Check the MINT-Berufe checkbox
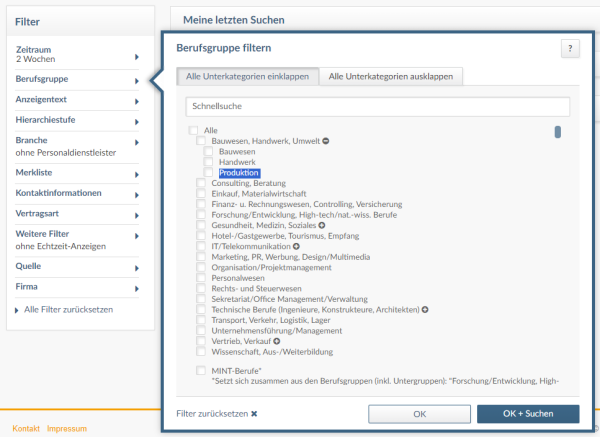600x437 pixels. click(x=201, y=370)
